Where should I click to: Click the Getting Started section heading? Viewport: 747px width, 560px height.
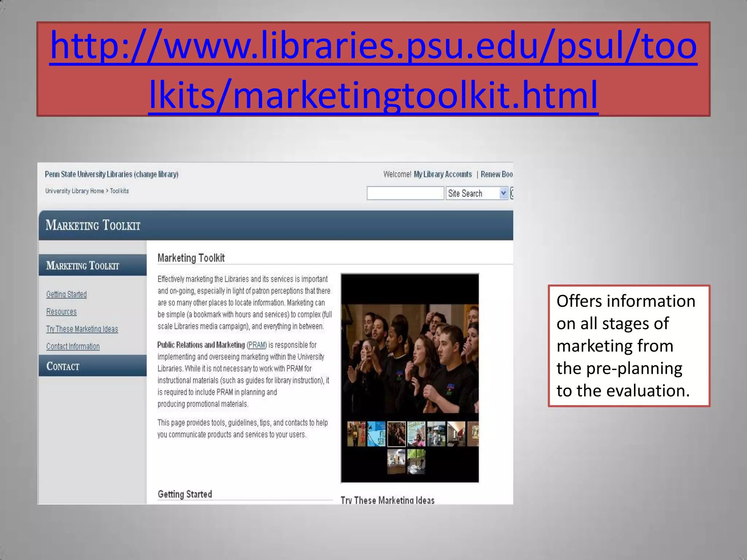185,494
